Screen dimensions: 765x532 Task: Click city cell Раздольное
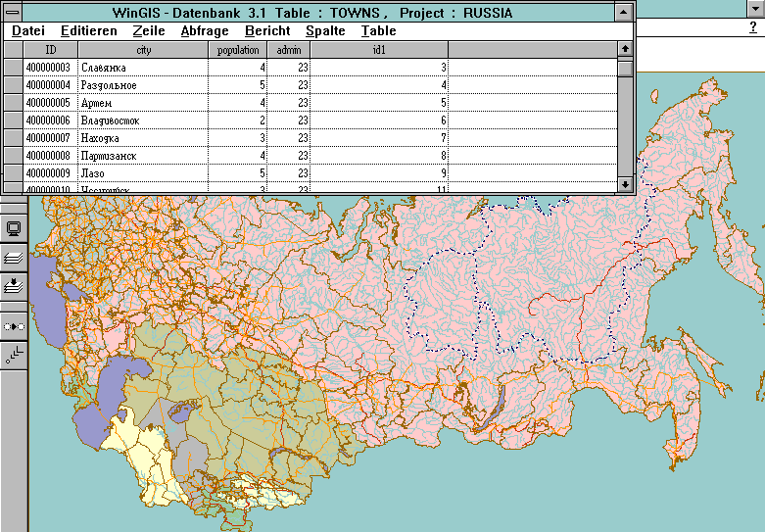(143, 85)
